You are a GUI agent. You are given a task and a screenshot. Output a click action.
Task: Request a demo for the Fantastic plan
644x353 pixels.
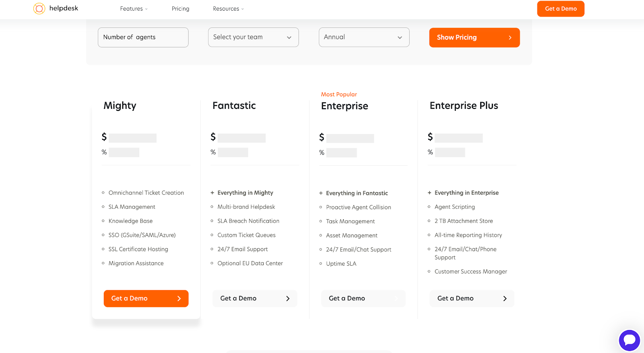(255, 299)
